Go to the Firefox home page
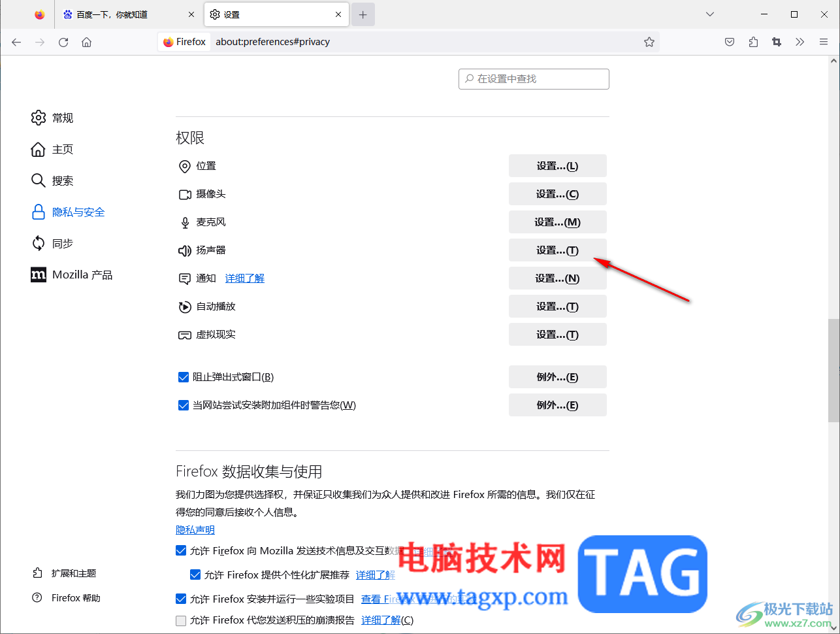This screenshot has height=634, width=840. [x=86, y=42]
